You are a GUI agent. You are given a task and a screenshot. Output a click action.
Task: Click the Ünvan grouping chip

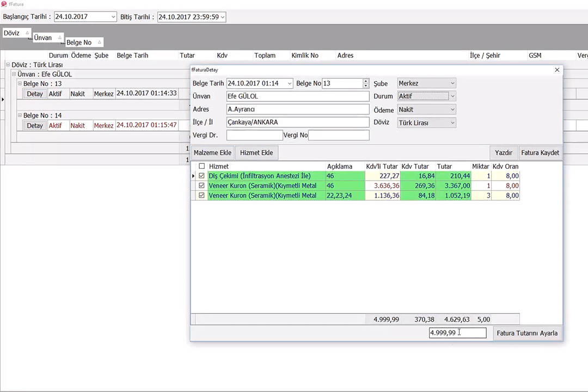(47, 38)
